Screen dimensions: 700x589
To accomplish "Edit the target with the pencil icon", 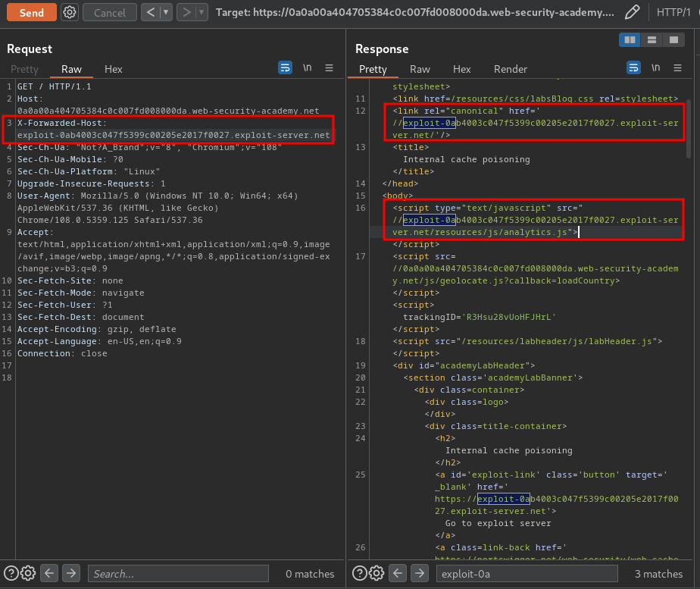I will (632, 12).
